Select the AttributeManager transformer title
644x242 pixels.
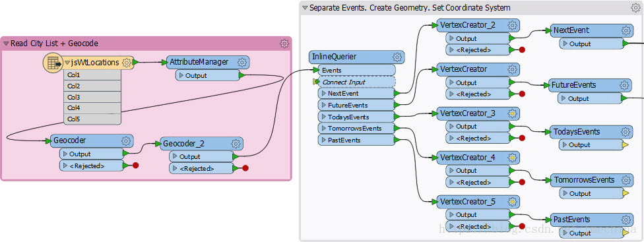tap(199, 63)
